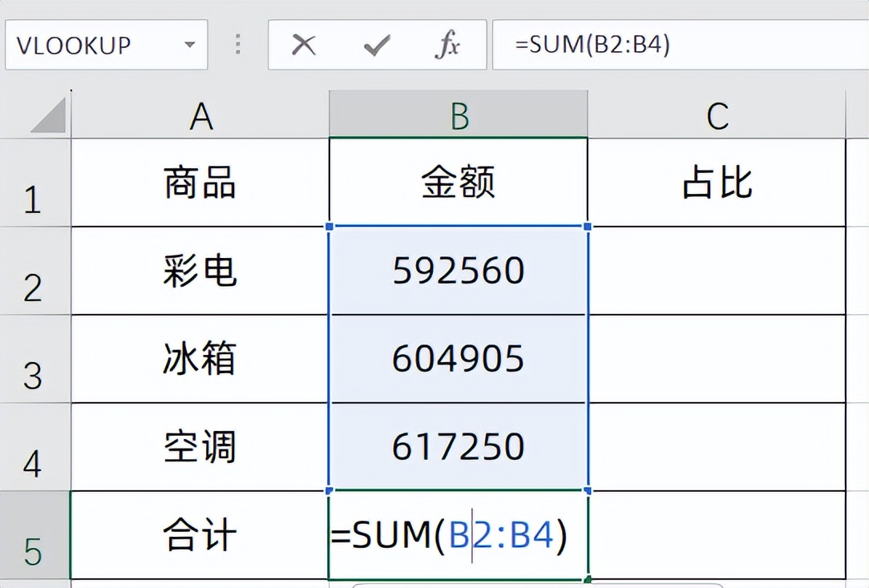Click cell containing 592560
Screen dimensions: 869x588
(459, 272)
